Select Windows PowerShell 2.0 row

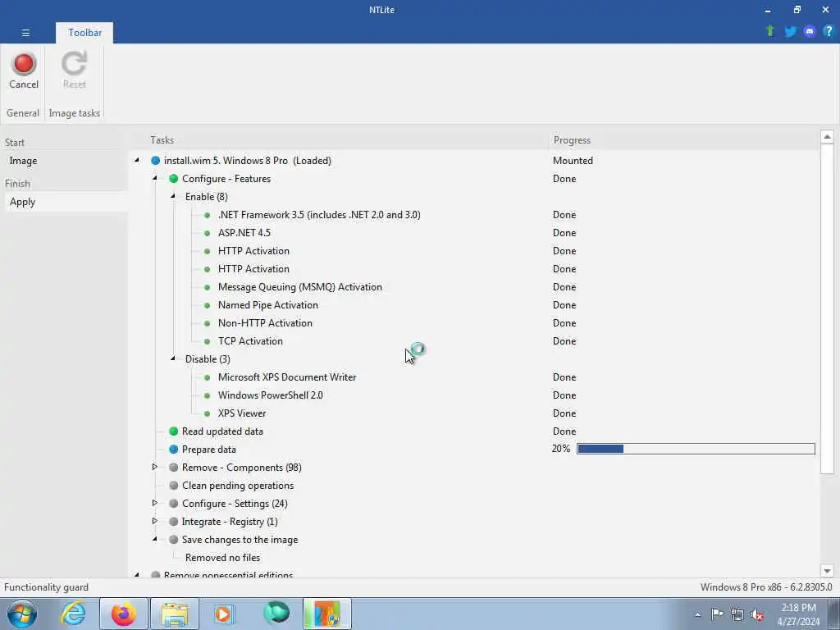(x=271, y=395)
